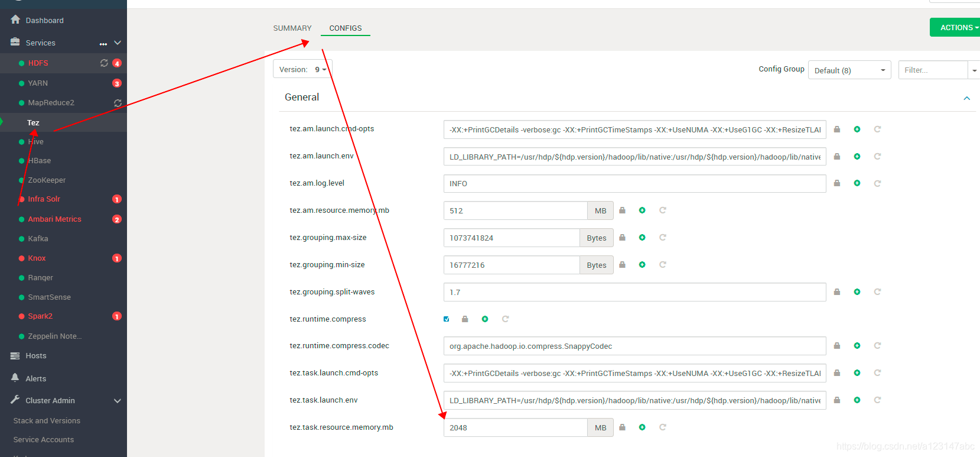Click the Alerts bell icon

[x=15, y=378]
